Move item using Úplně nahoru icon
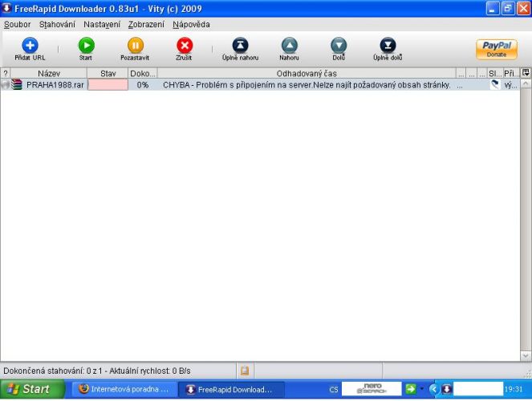Screen dimensions: 532x401 point(240,46)
